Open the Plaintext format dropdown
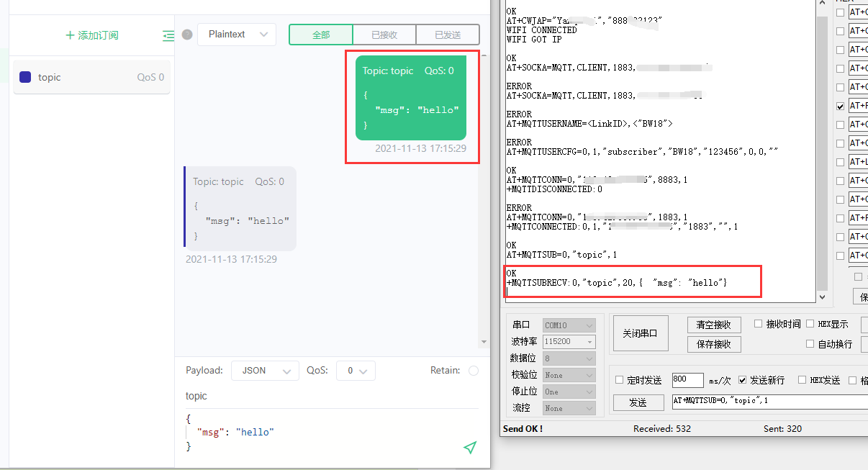This screenshot has height=470, width=868. 237,35
